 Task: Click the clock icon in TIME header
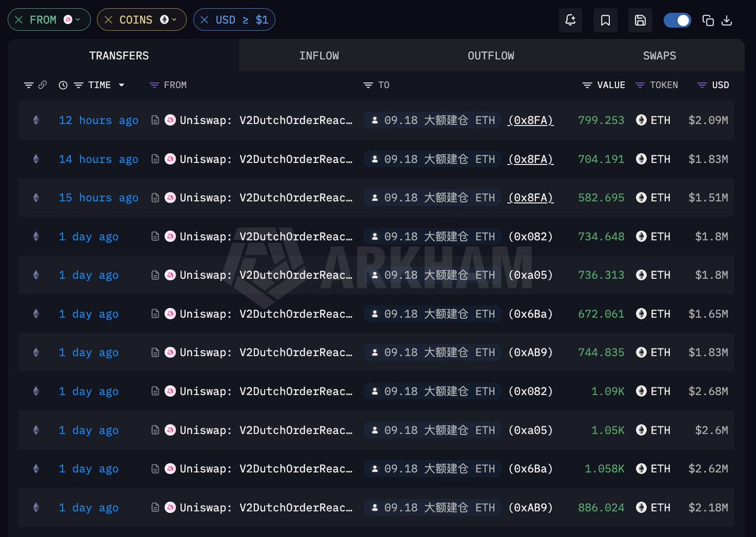63,85
